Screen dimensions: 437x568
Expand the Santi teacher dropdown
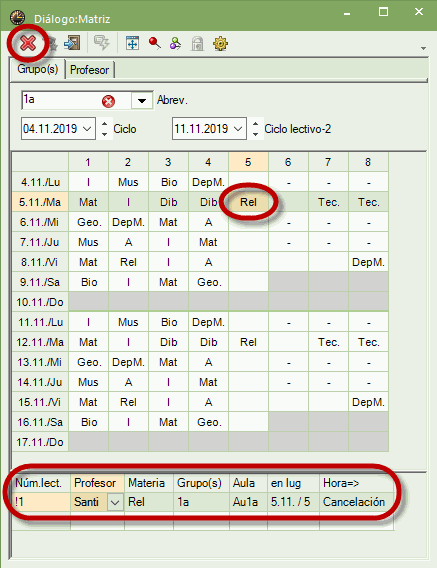pos(115,502)
